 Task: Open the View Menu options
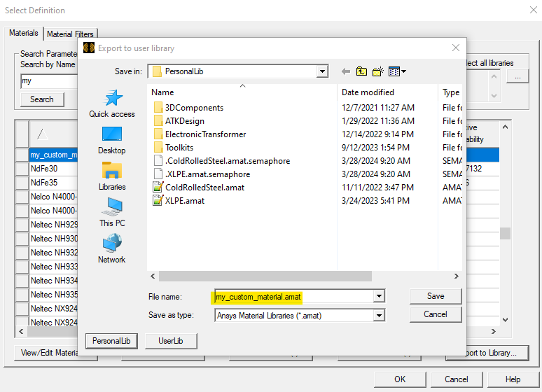pyautogui.click(x=397, y=71)
